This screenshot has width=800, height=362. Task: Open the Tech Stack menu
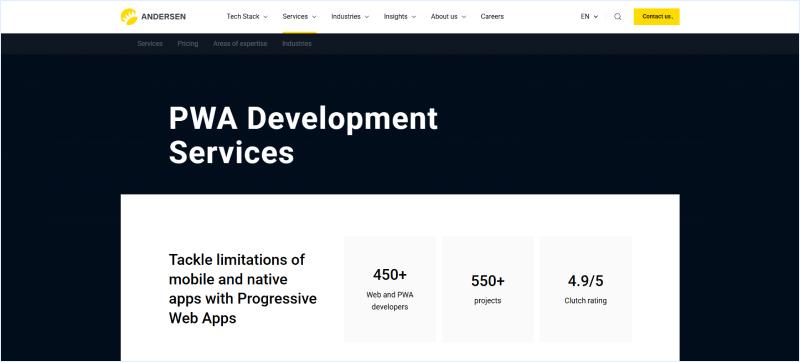pos(247,16)
